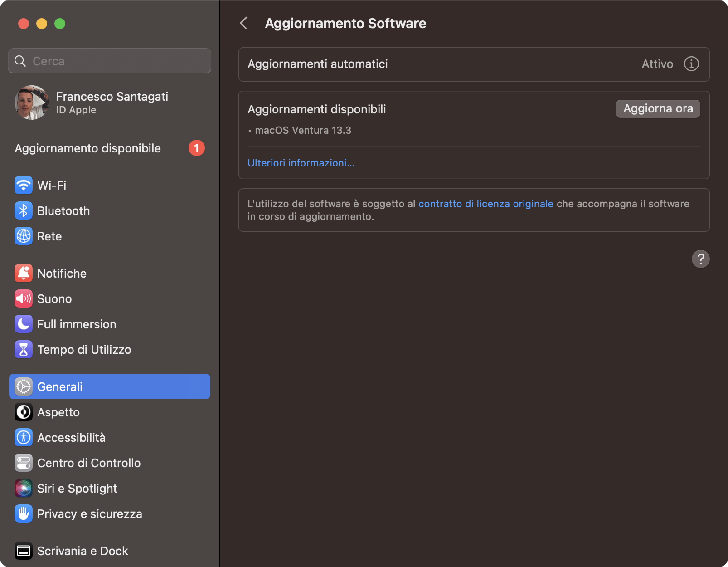
Task: Click in the Cerca search field
Action: pos(110,61)
